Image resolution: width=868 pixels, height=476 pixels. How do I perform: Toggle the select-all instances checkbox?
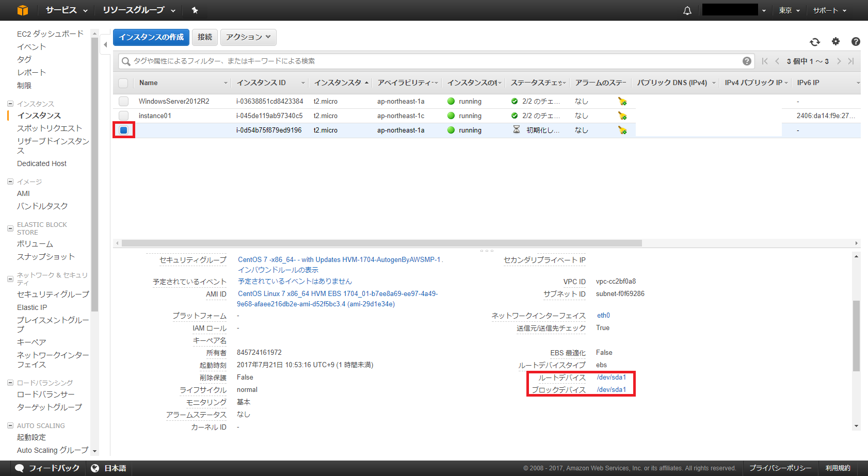pos(123,83)
